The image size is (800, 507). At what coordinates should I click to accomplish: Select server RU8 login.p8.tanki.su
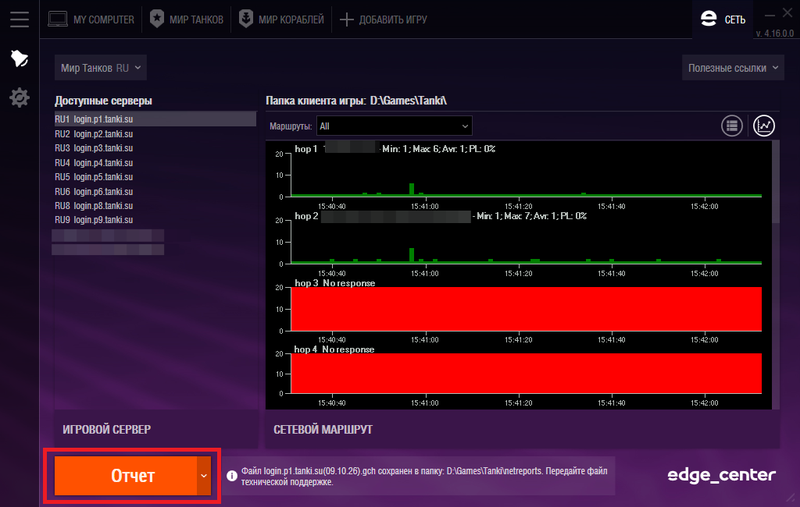tap(155, 206)
